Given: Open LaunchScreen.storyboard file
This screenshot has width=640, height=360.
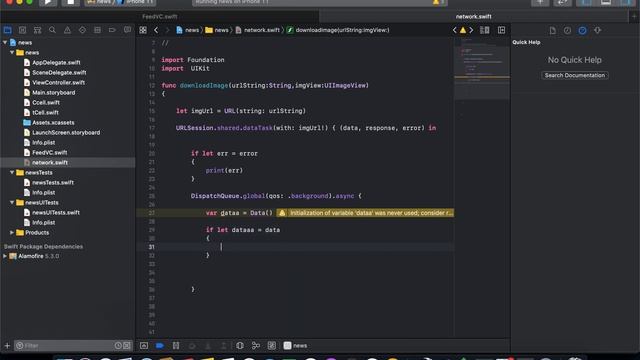Looking at the screenshot, I should [x=66, y=132].
